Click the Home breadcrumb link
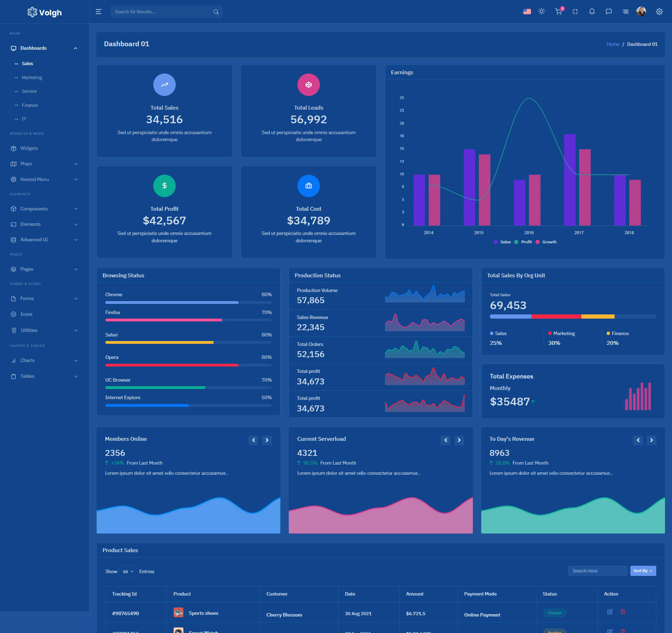The height and width of the screenshot is (633, 672). pyautogui.click(x=612, y=44)
